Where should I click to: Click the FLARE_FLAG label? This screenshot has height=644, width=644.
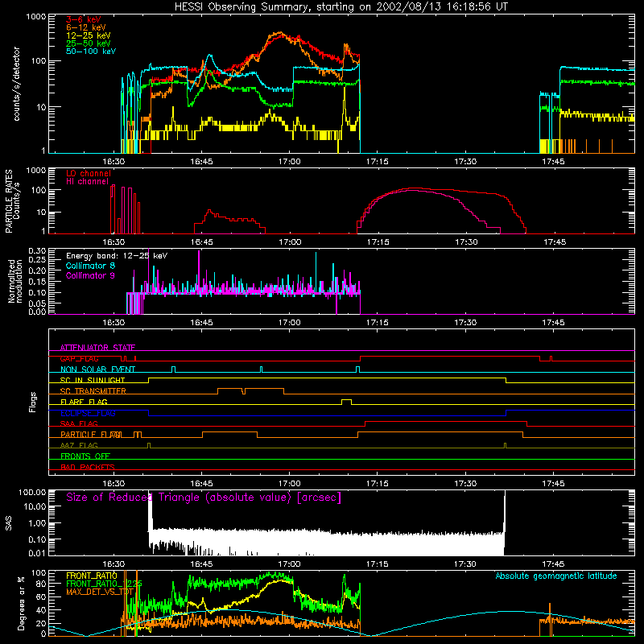(x=84, y=402)
